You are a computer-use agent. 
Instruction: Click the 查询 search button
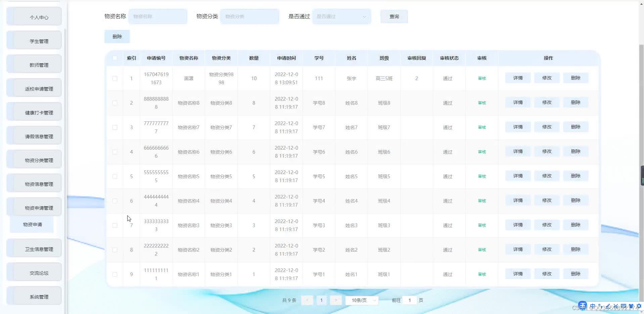pos(394,16)
